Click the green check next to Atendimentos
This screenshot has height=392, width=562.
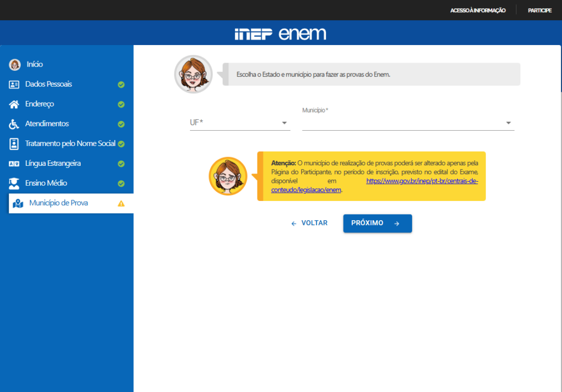pyautogui.click(x=121, y=124)
